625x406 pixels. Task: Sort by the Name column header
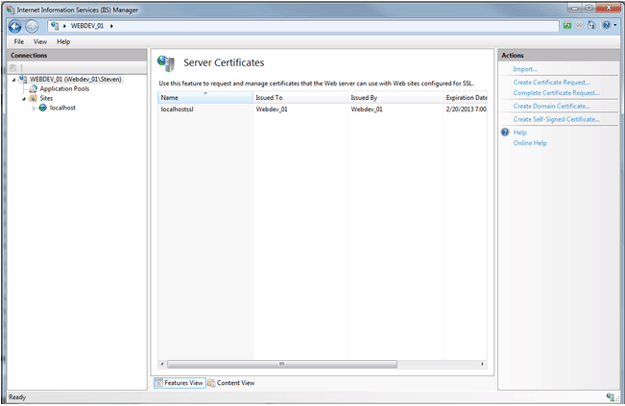[205, 98]
